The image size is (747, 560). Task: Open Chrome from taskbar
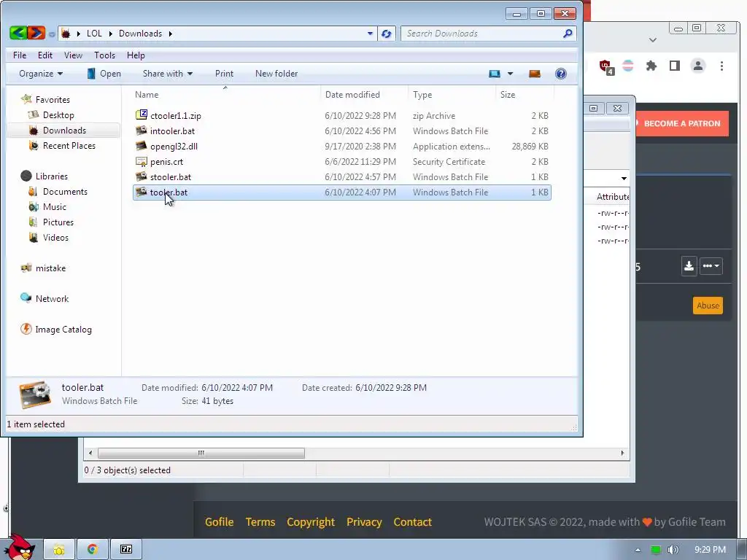tap(93, 550)
